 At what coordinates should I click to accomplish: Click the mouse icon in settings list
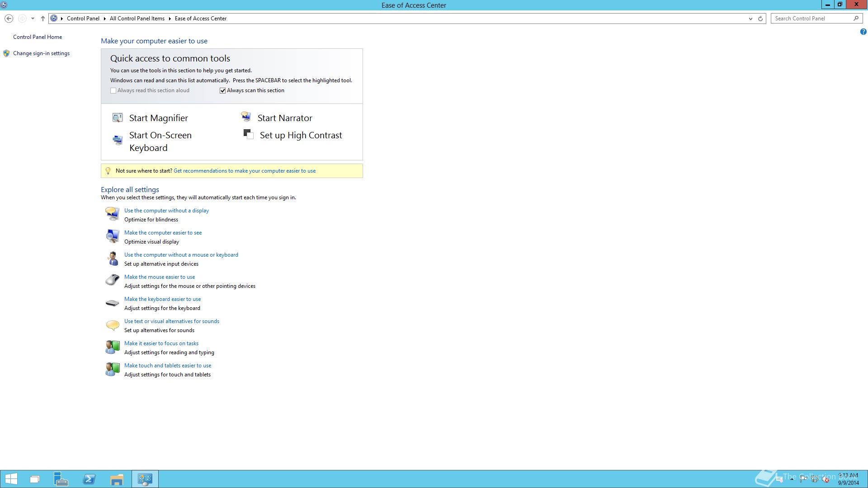(112, 280)
